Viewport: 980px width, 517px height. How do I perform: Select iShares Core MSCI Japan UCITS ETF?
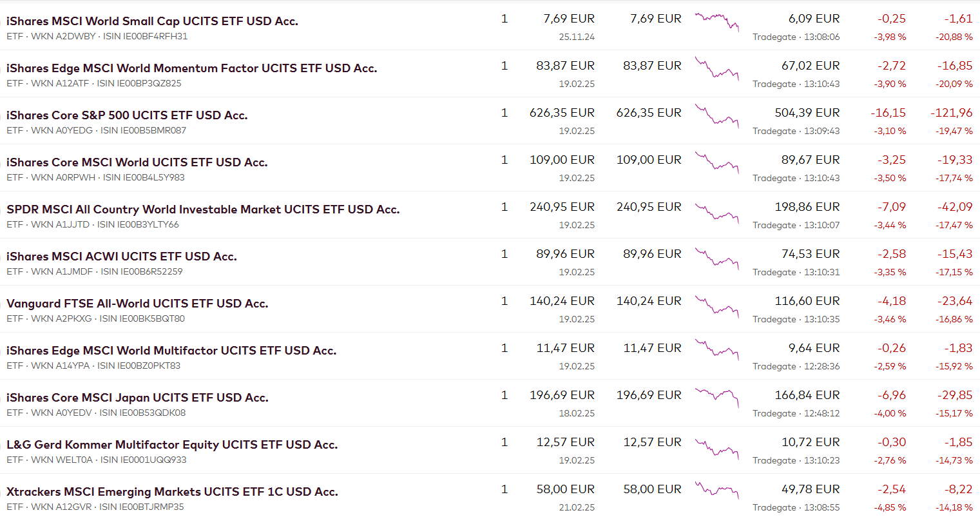pyautogui.click(x=137, y=398)
